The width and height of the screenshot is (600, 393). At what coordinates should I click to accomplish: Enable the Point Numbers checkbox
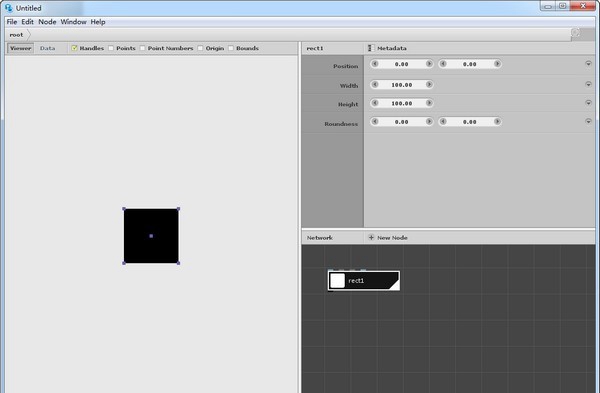pos(142,48)
